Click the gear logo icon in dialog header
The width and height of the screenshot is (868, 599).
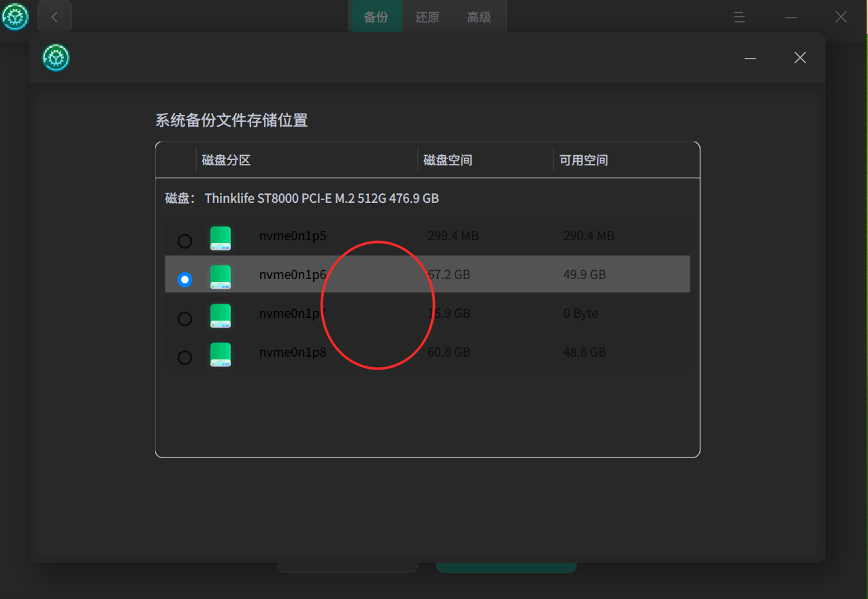[55, 58]
